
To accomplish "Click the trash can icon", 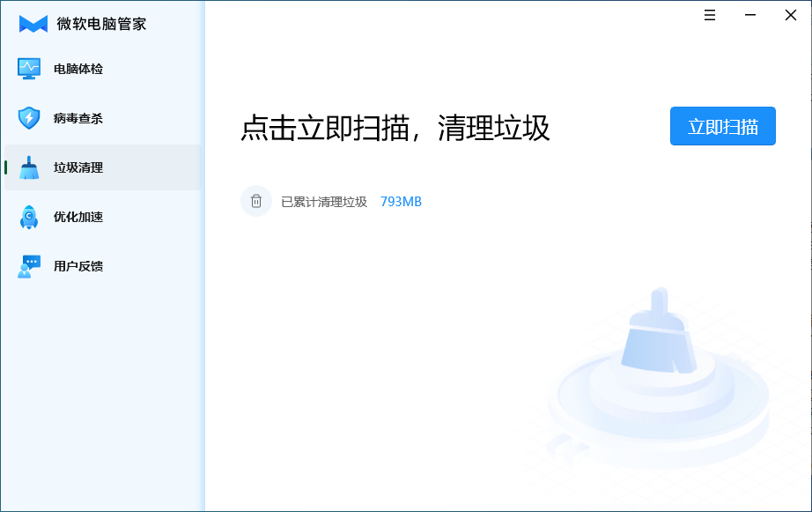I will (256, 201).
